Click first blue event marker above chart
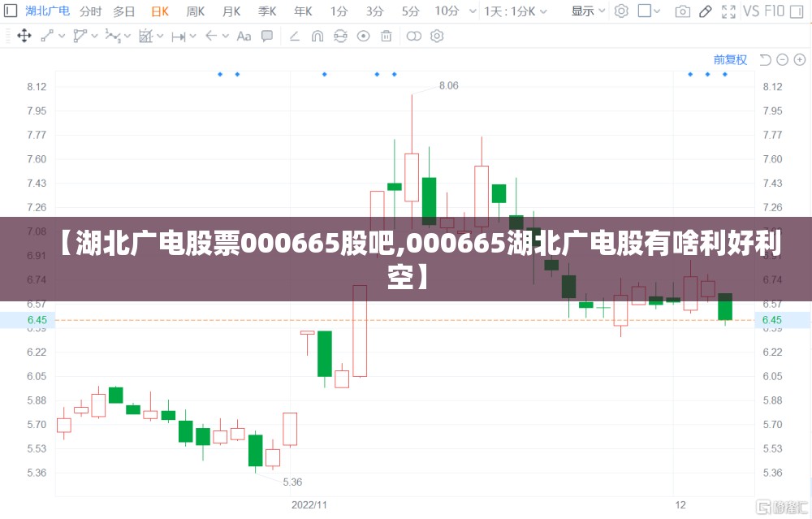Viewport: 812px width, 519px height. click(220, 75)
